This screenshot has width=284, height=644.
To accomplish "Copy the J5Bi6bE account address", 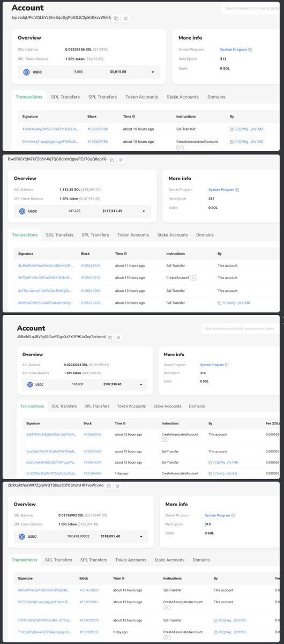I will pyautogui.click(x=111, y=338).
